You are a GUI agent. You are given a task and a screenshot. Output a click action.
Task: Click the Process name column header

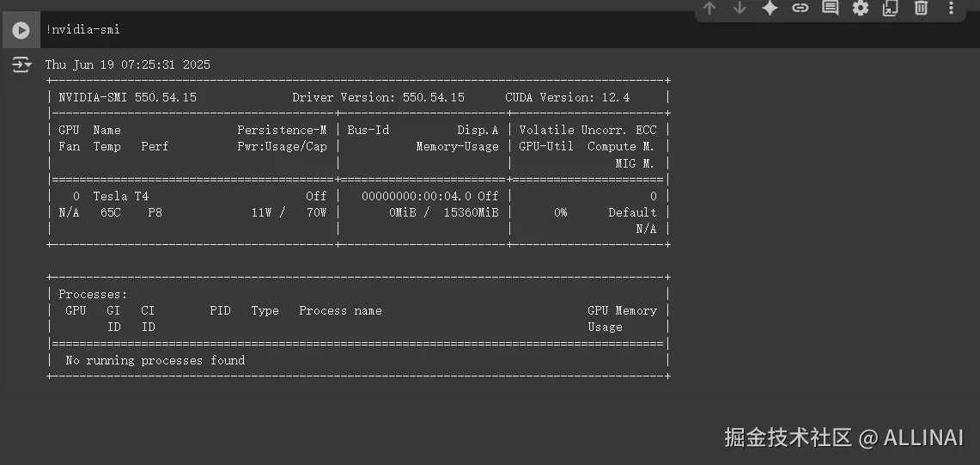pyautogui.click(x=341, y=310)
